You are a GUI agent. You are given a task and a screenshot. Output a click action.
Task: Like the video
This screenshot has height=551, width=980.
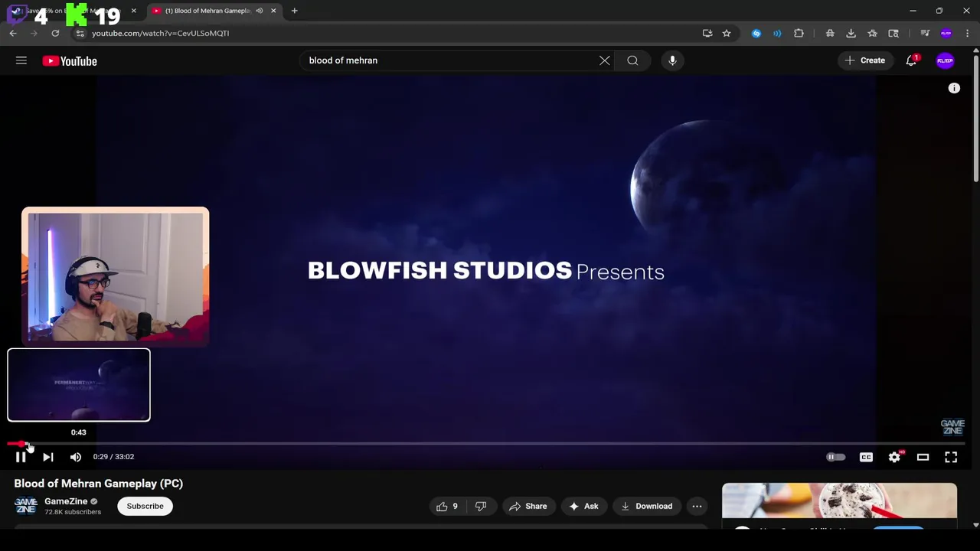(x=447, y=506)
